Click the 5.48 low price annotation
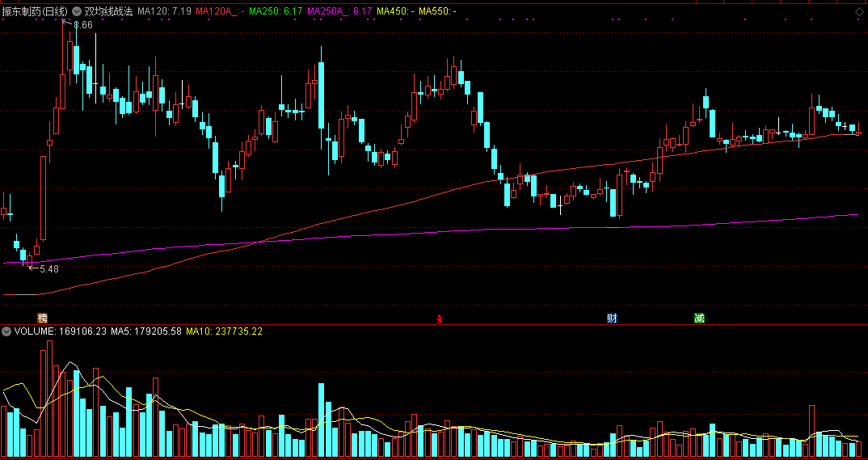This screenshot has width=868, height=460. pos(48,269)
